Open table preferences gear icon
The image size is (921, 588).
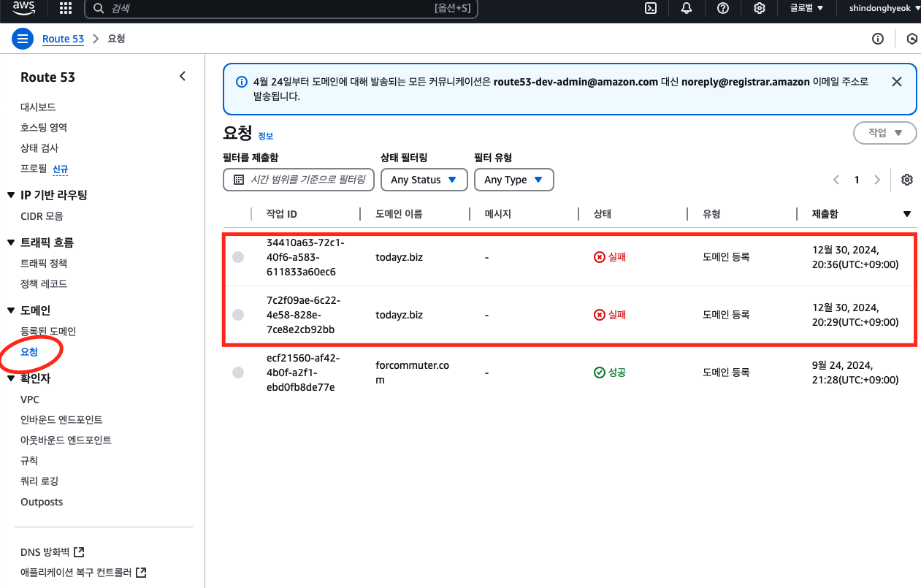(x=907, y=180)
